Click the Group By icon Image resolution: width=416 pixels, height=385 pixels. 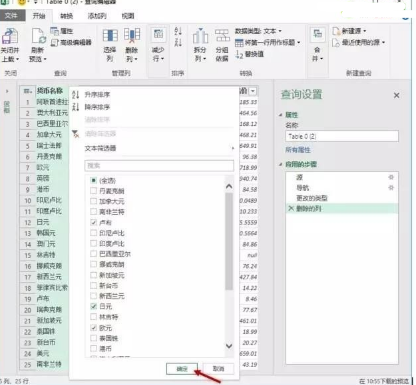point(222,36)
